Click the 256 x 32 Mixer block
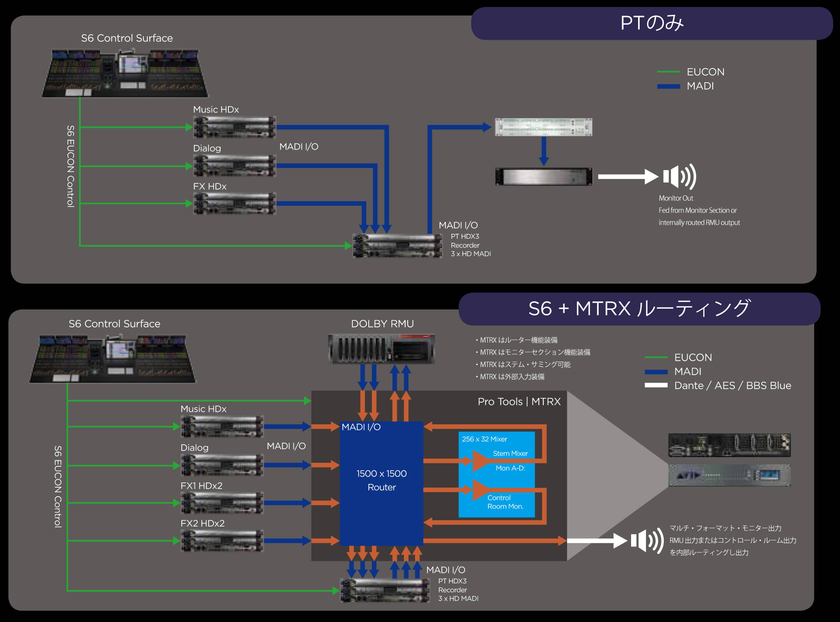The image size is (840, 622). click(497, 474)
